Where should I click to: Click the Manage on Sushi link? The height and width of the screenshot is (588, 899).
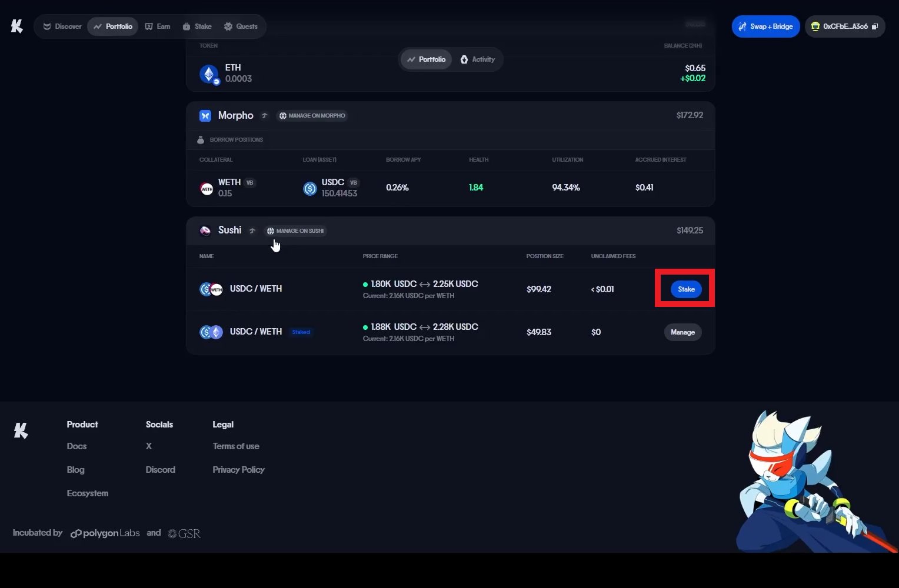[x=295, y=231]
